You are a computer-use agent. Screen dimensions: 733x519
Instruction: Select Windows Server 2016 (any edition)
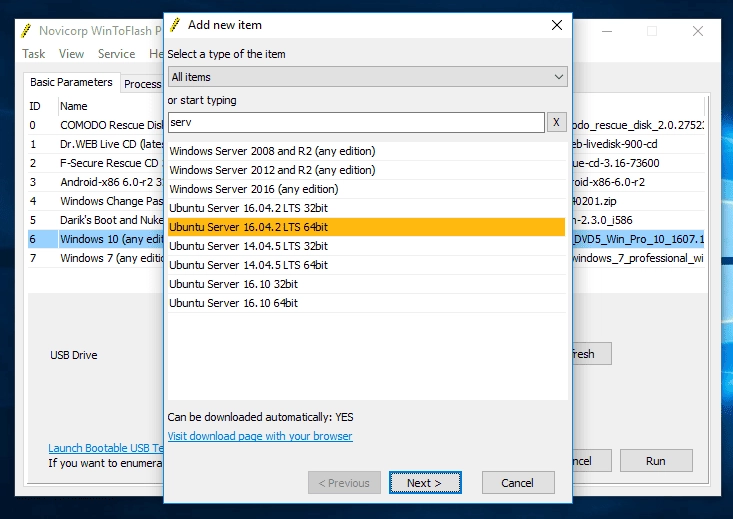point(366,189)
